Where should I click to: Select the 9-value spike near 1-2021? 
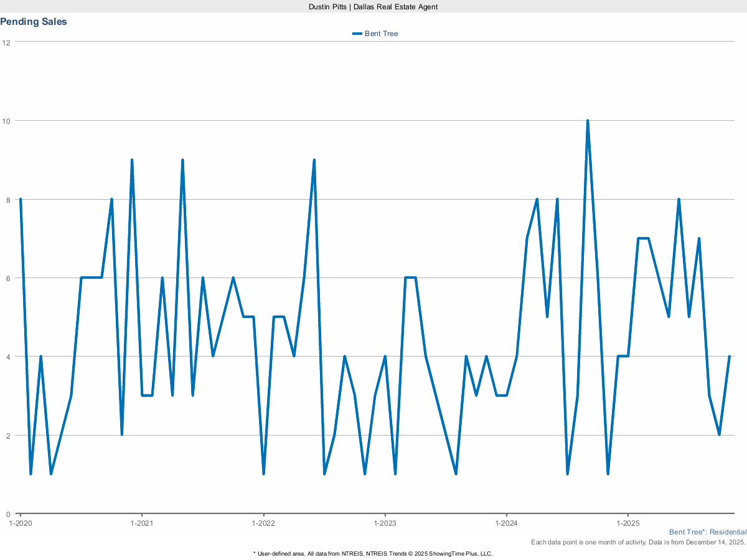point(133,160)
